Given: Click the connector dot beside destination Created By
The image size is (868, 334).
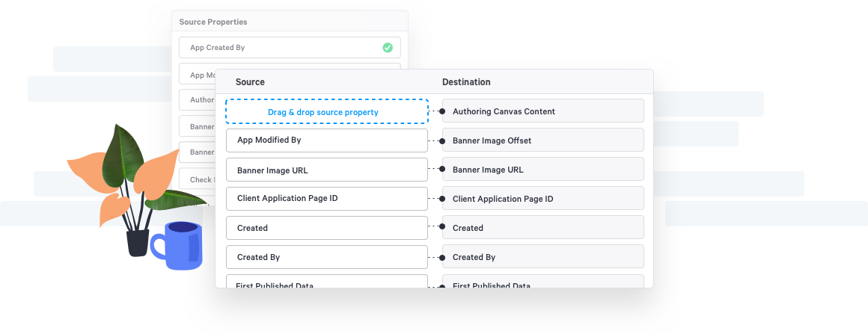Looking at the screenshot, I should (442, 257).
